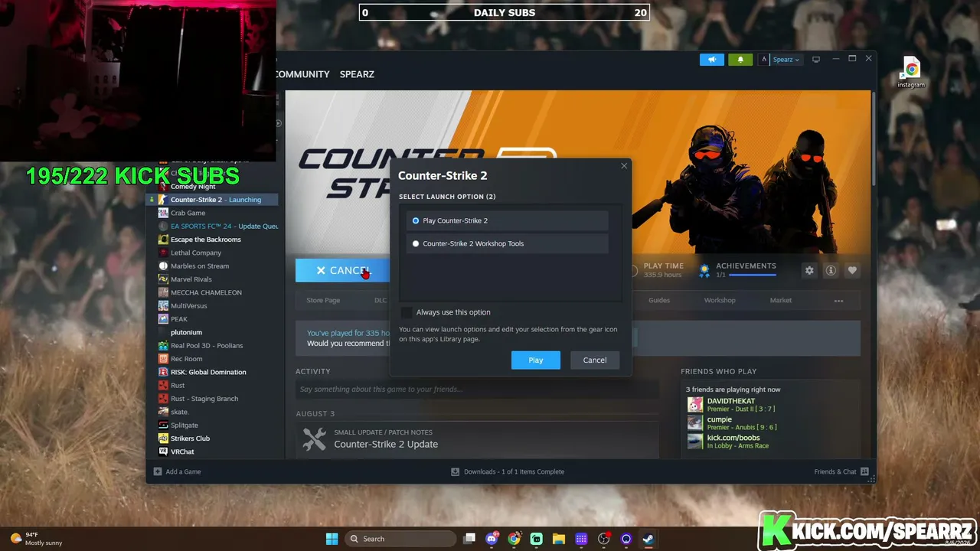Open the Windows Start menu
This screenshot has height=551, width=980.
click(332, 539)
